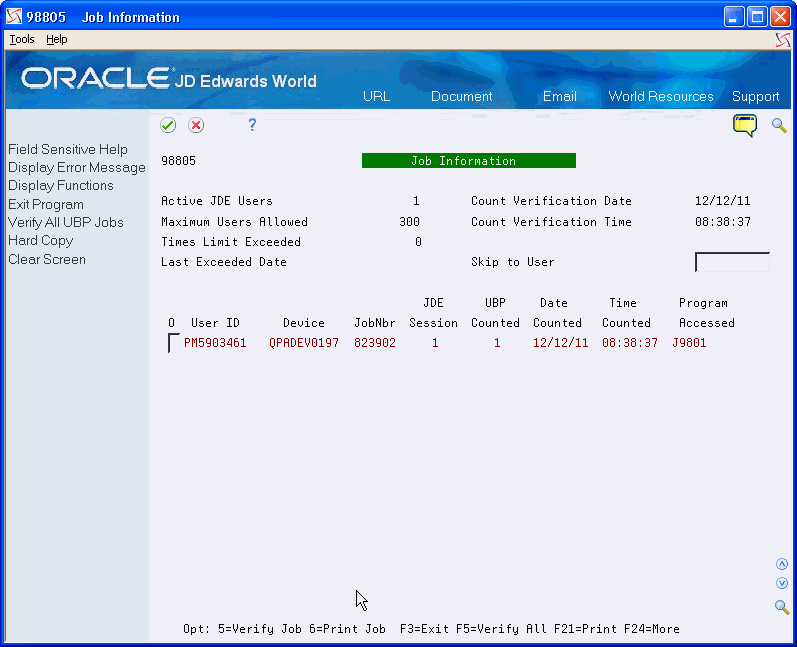Open the Help menu

(56, 39)
